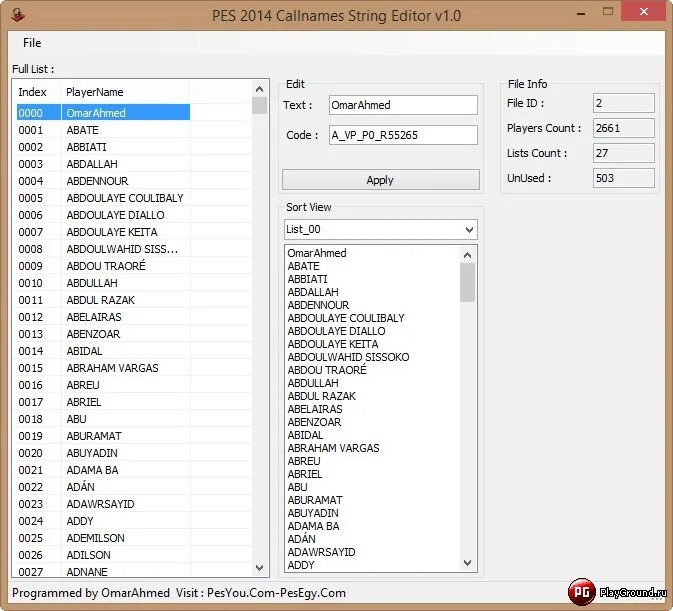
Task: Select row 0003 ABDALLAH in Full List
Action: point(103,164)
